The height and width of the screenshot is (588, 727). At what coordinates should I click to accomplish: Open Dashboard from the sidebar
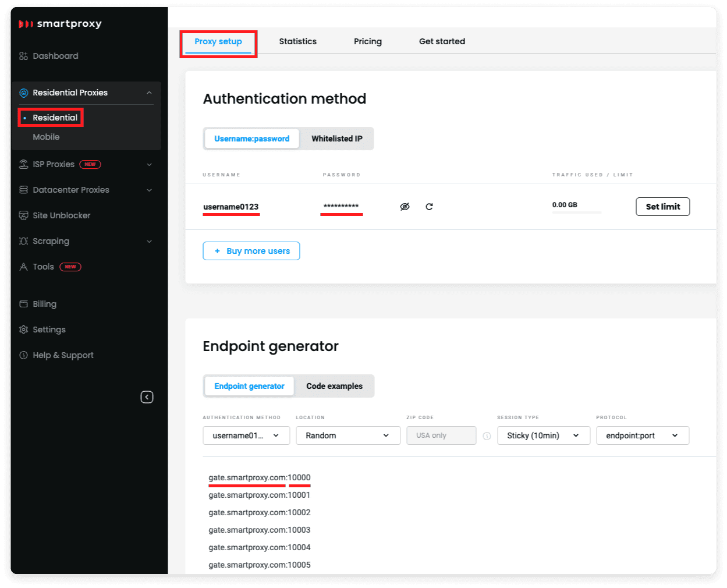coord(55,56)
